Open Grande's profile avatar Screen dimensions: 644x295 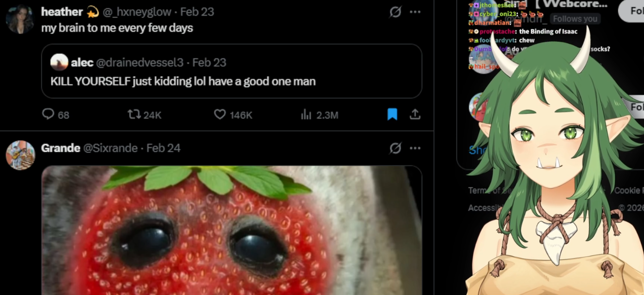click(x=20, y=155)
